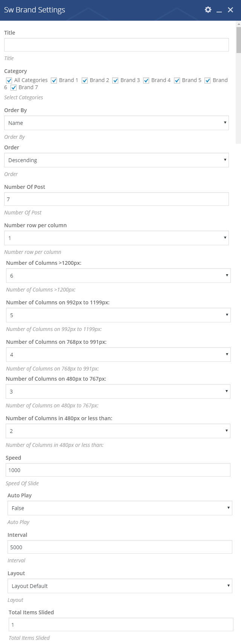Toggle the Brand 1 checkbox
Image resolution: width=241 pixels, height=644 pixels.
tap(54, 80)
